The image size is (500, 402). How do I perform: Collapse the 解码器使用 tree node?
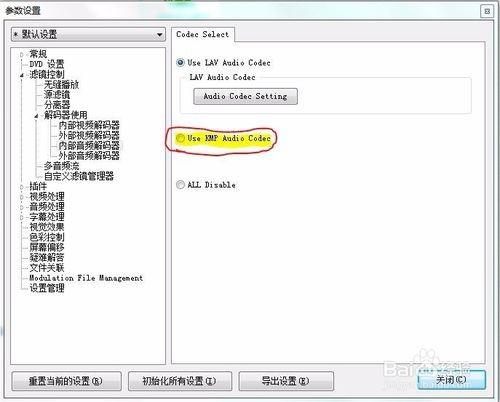click(x=36, y=116)
